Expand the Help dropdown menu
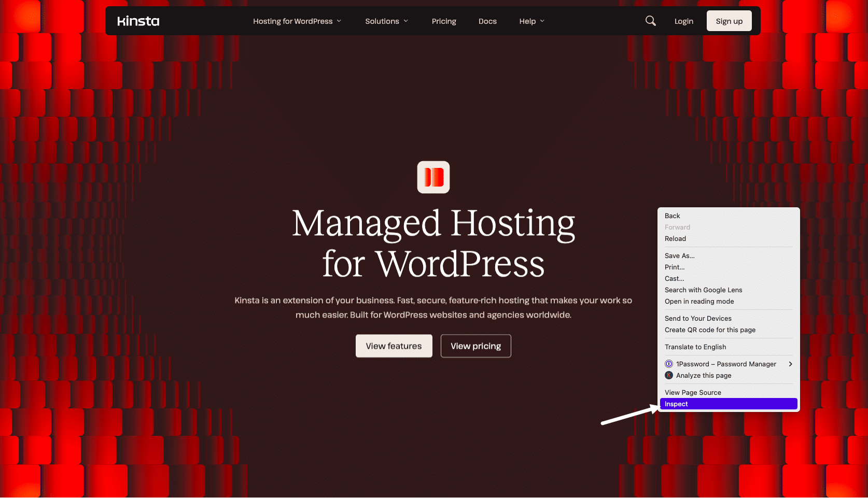The image size is (868, 498). point(532,21)
